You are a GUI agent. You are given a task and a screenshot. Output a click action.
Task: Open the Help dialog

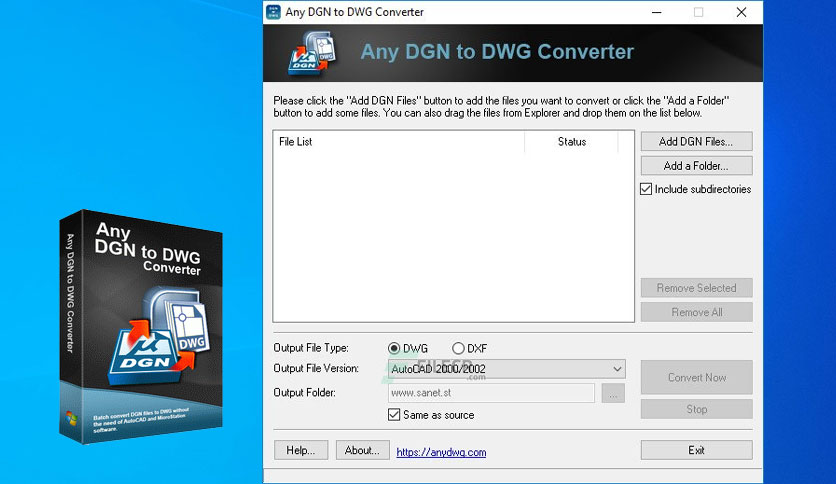point(301,450)
